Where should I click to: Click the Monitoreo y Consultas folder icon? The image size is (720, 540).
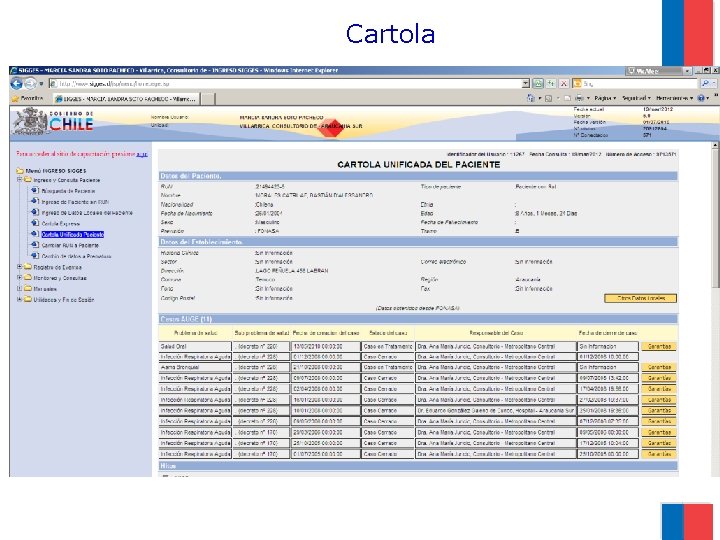[28, 278]
